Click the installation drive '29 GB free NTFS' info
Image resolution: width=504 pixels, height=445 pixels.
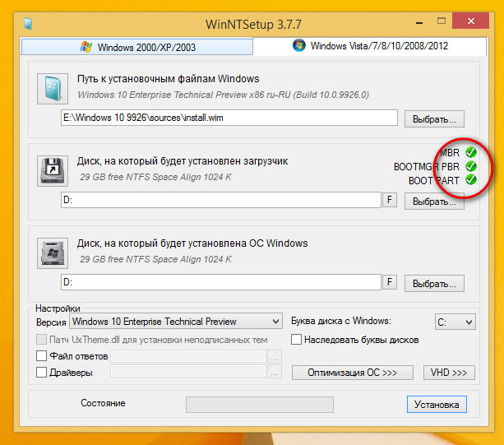pos(156,259)
